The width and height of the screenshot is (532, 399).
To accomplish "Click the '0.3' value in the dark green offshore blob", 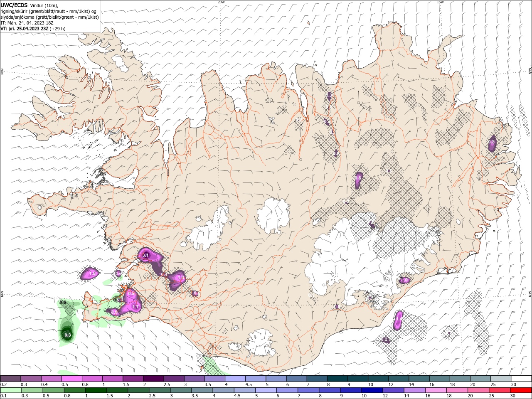I will point(68,335).
